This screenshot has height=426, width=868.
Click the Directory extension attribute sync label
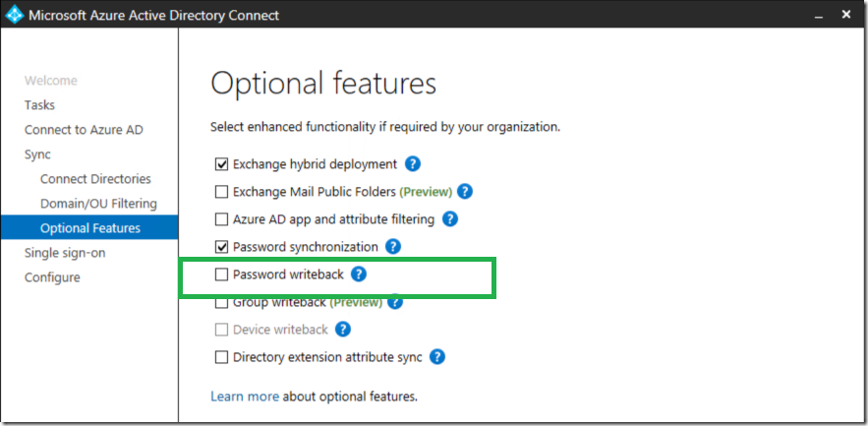[327, 357]
